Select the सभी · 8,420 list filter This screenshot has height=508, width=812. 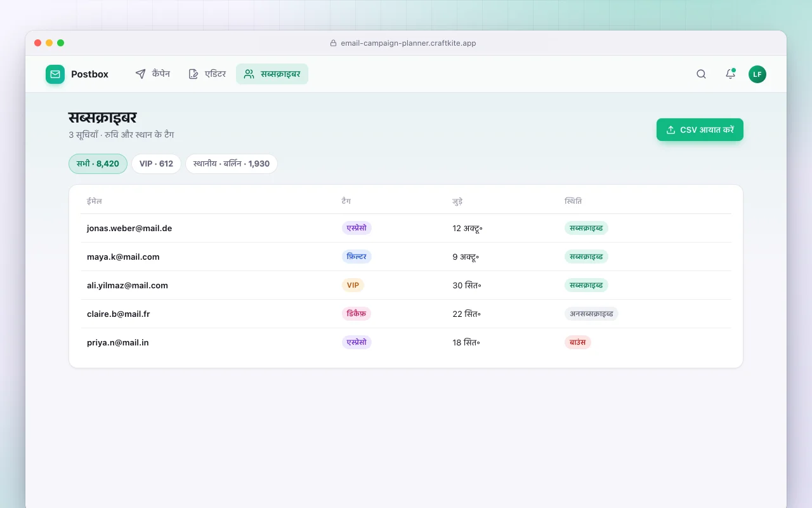[x=98, y=164]
